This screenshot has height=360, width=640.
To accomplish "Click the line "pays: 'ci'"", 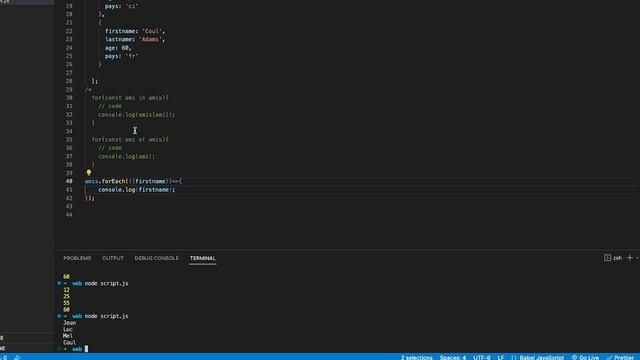I will pos(122,7).
